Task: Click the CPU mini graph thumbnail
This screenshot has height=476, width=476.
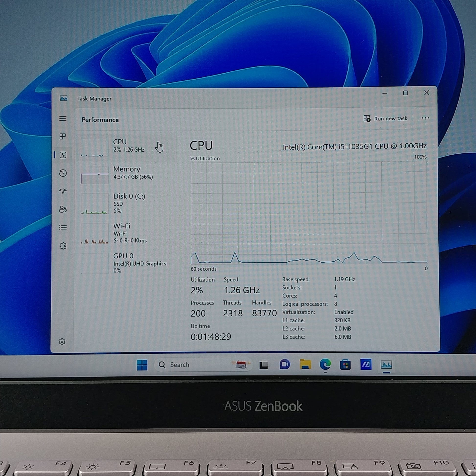Action: [x=95, y=147]
